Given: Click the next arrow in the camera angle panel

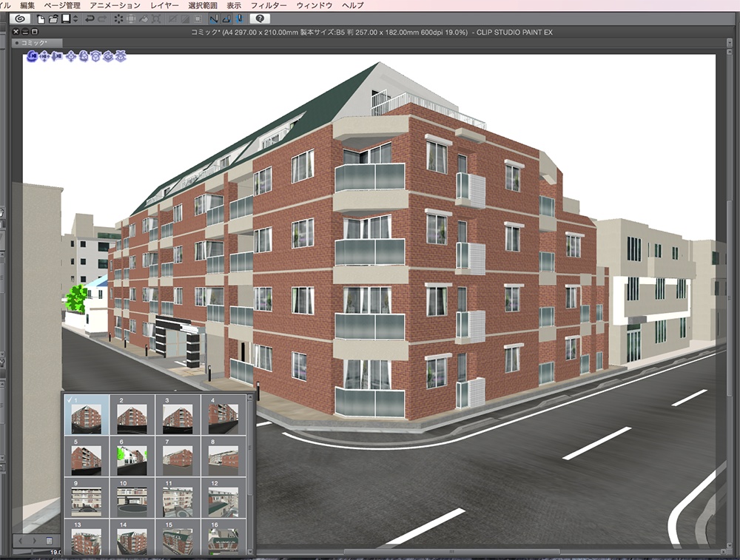Looking at the screenshot, I should [x=35, y=540].
